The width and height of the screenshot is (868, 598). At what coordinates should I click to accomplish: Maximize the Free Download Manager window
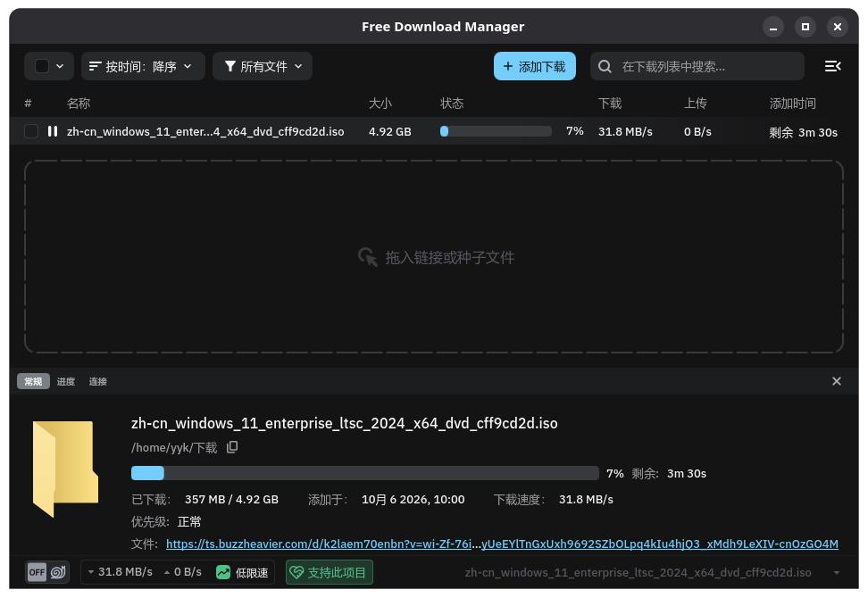(805, 27)
